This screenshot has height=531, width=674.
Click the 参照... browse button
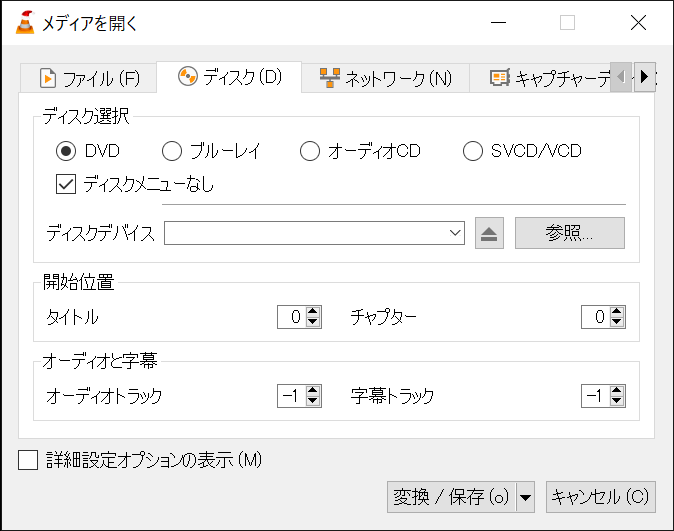(570, 233)
